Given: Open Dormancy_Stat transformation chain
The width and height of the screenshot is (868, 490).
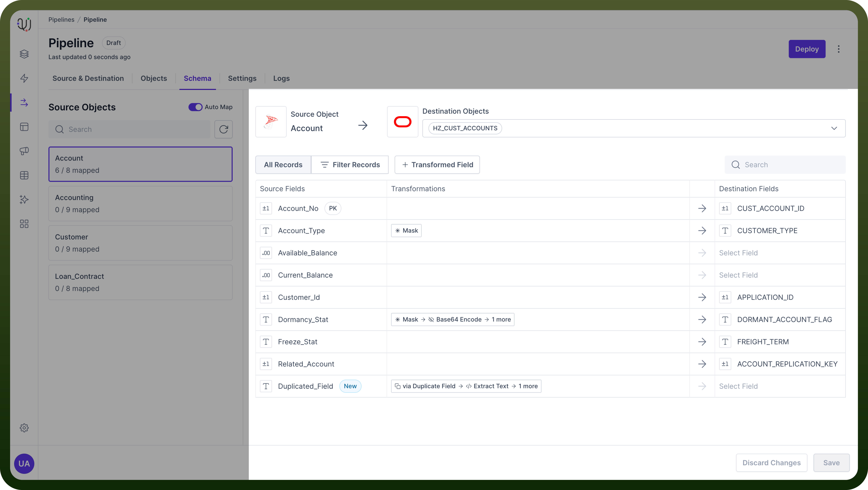Looking at the screenshot, I should 453,320.
